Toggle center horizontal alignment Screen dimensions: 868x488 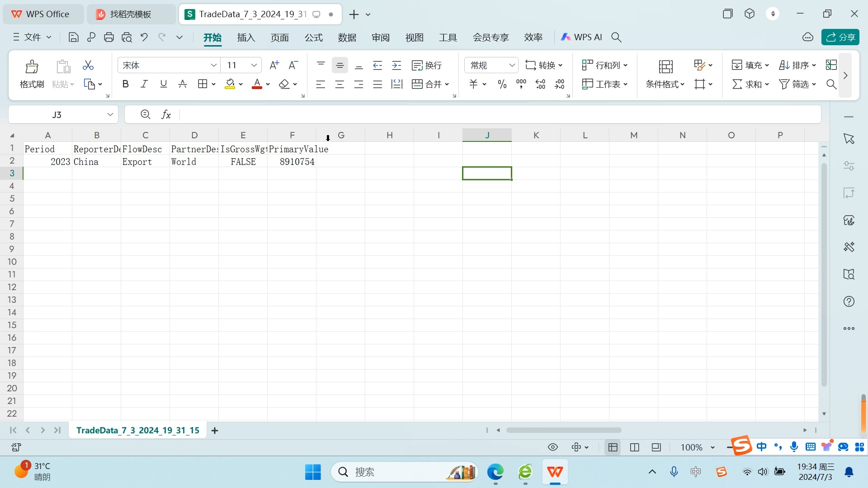(340, 84)
